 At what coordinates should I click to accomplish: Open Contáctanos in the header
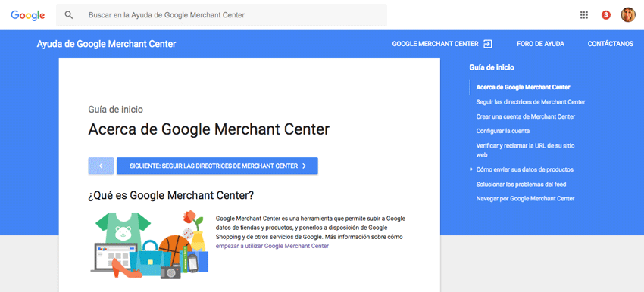tap(611, 44)
